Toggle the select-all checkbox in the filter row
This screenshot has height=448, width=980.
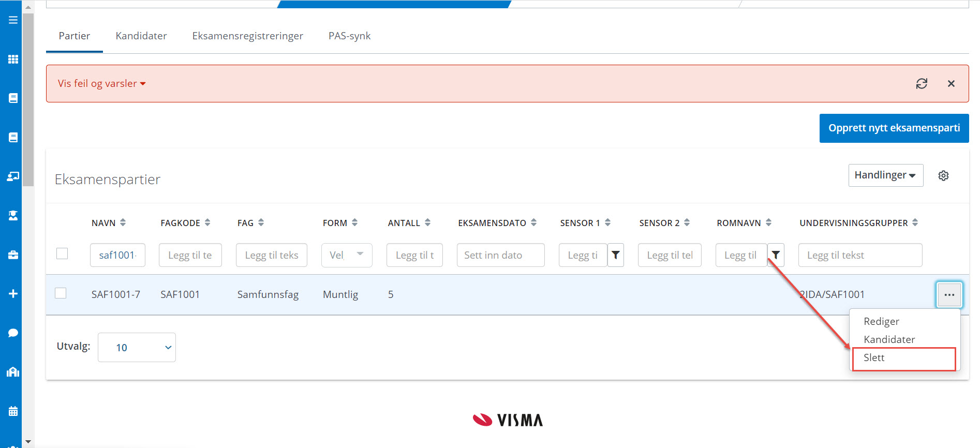click(x=62, y=253)
